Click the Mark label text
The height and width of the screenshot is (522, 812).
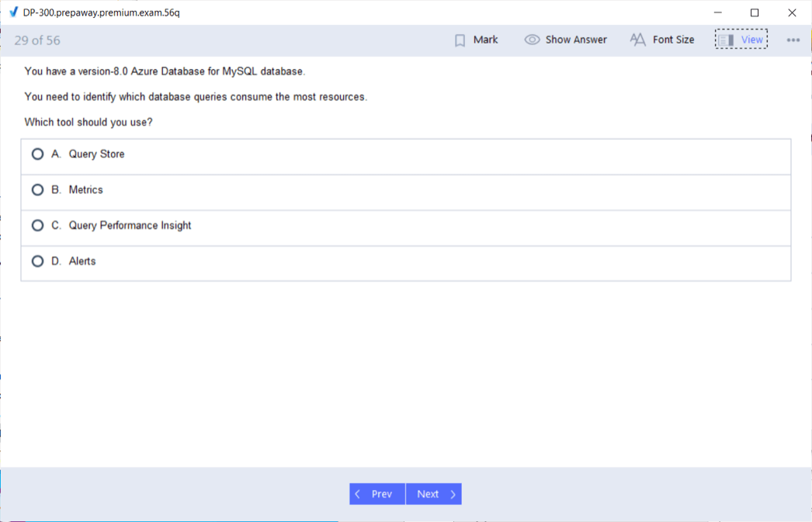485,40
